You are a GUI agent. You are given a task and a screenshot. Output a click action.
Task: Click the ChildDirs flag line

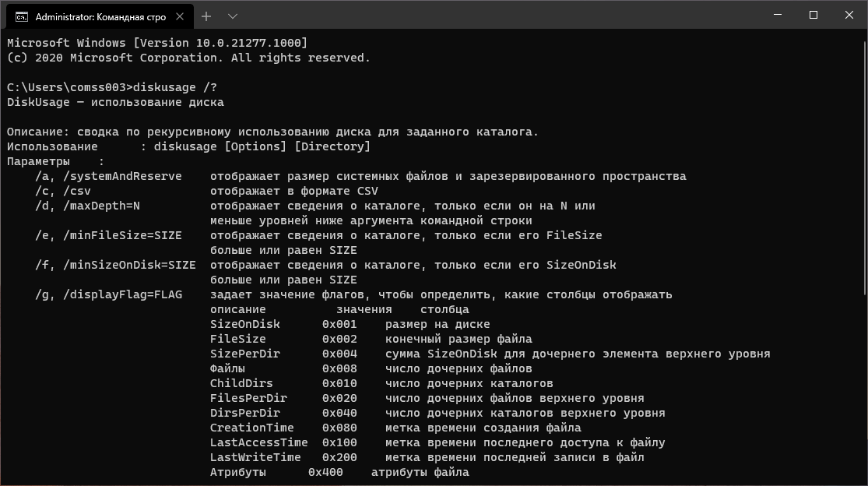pos(241,383)
